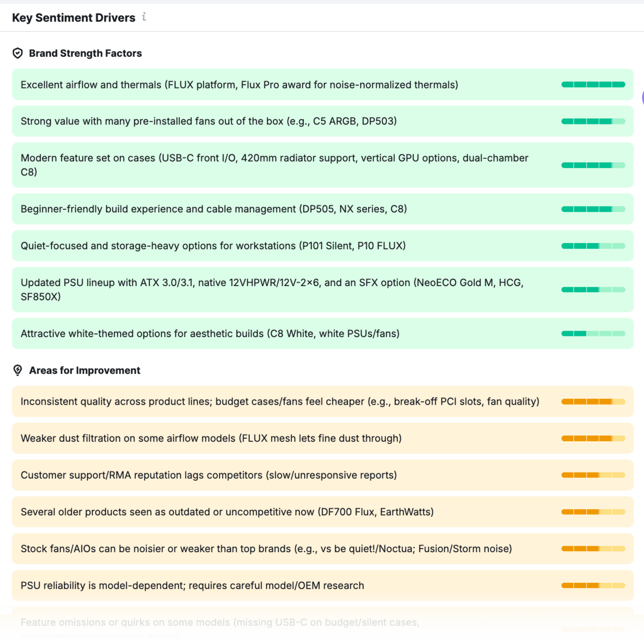
Task: Click the shield checkmark Brand Strength Factors icon
Action: click(17, 53)
